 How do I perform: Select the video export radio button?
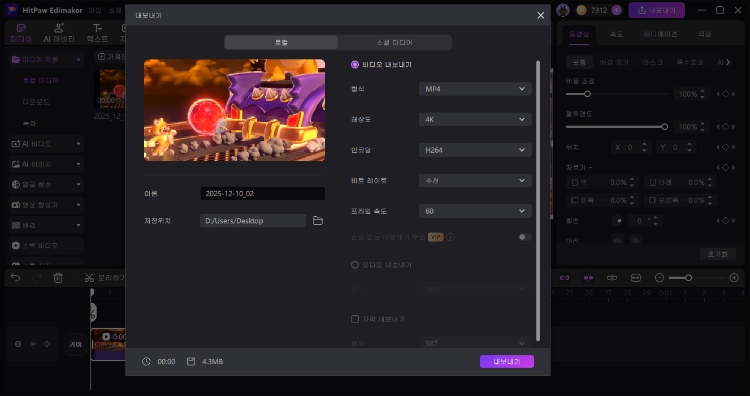coord(354,65)
